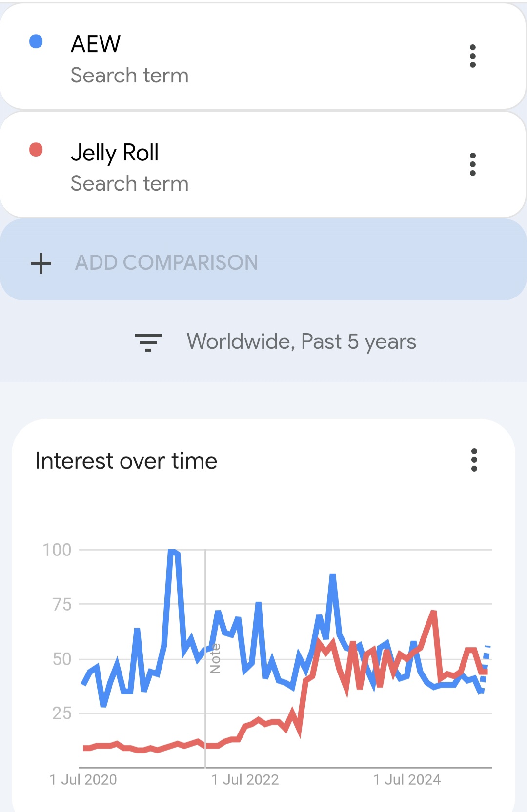527x812 pixels.
Task: Open the Worldwide, Past 5 years filter
Action: click(301, 342)
